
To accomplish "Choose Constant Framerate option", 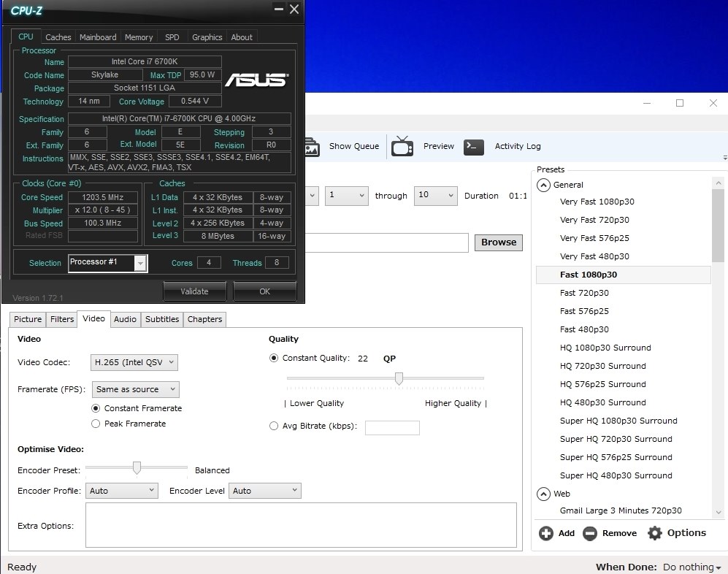I will tap(96, 408).
